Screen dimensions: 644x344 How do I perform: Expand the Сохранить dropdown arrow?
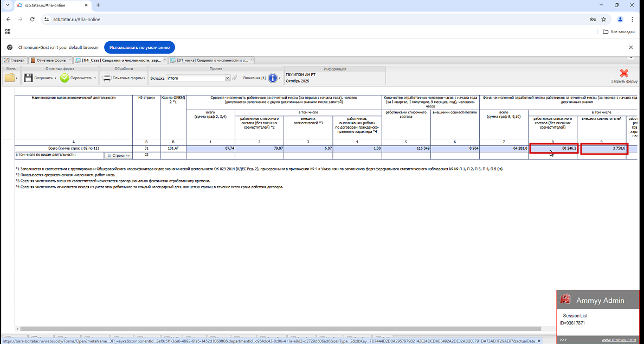[55, 78]
